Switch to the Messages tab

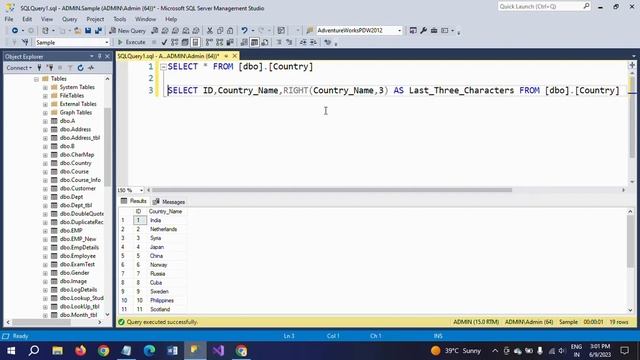click(x=169, y=202)
